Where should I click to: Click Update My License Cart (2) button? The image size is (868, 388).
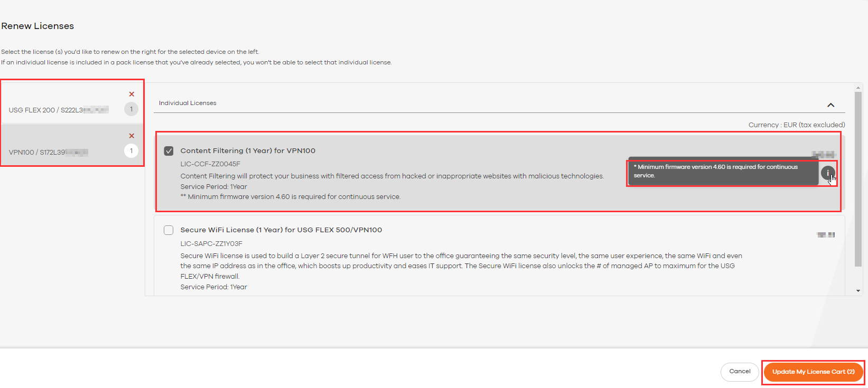click(x=813, y=372)
